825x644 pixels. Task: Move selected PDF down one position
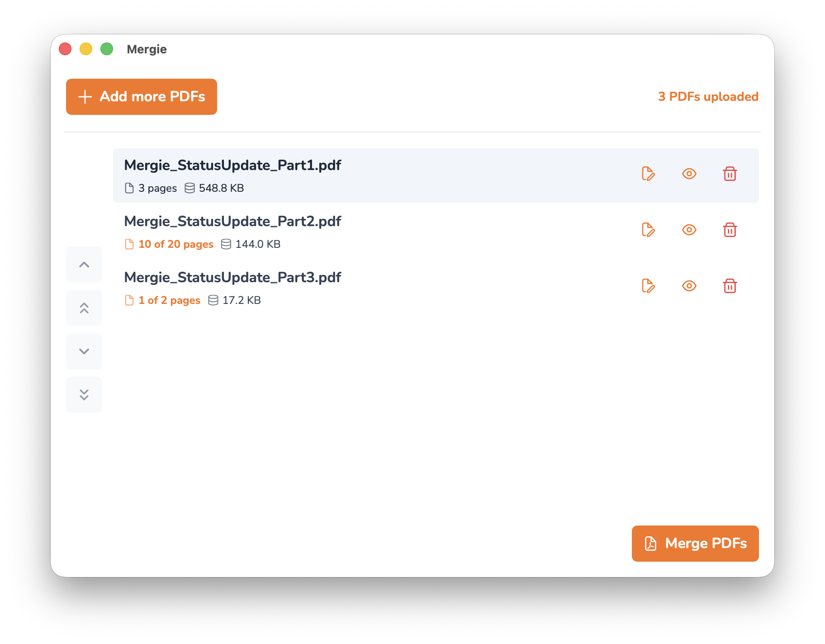point(84,351)
